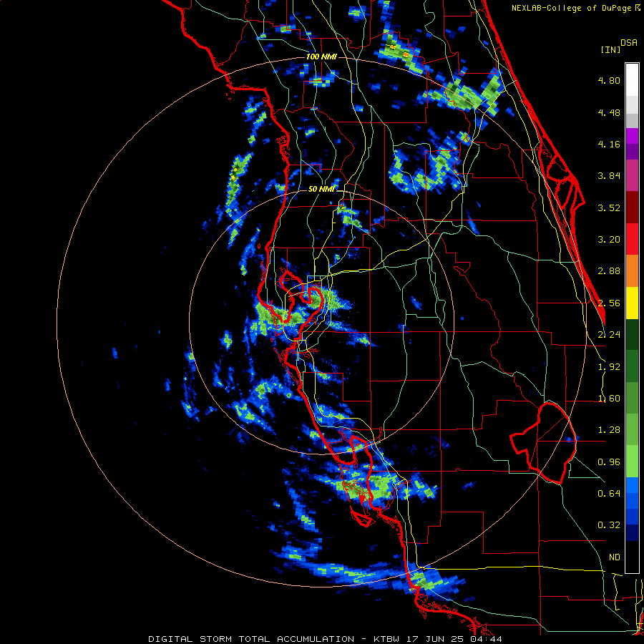Pick the black ND swatch at scale bottom
The width and height of the screenshot is (644, 644).
(632, 557)
